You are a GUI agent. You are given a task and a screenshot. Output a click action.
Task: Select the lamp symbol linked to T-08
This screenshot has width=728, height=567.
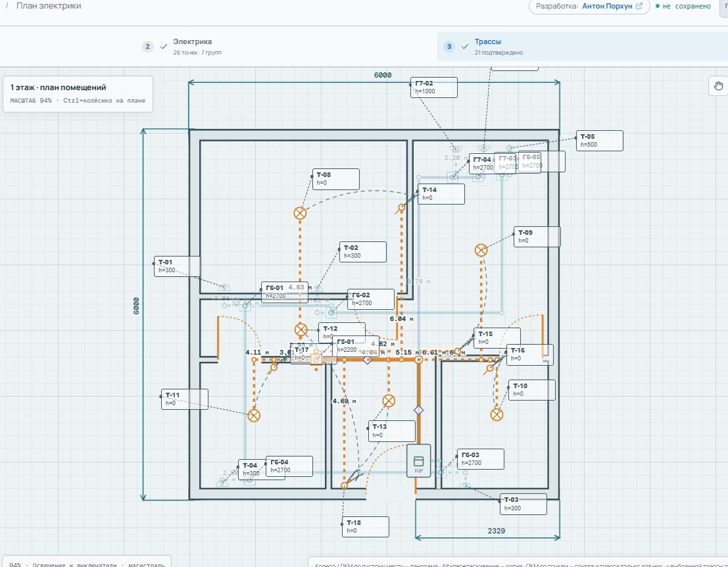301,213
